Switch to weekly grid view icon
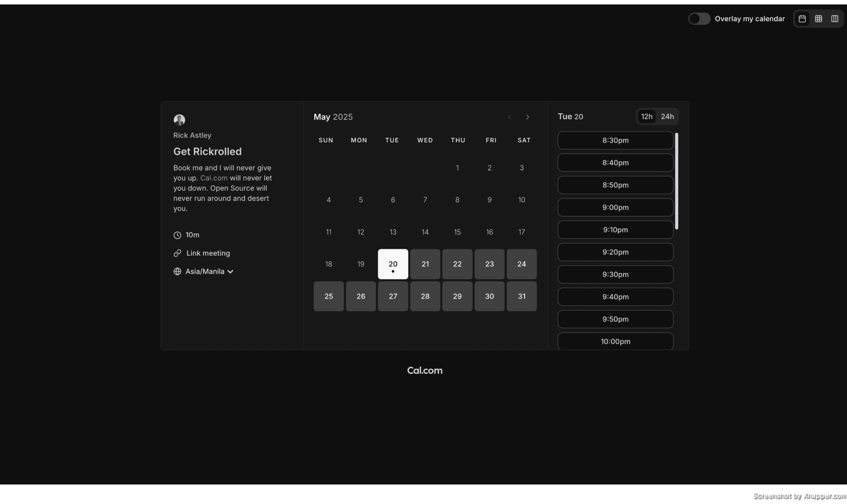Image resolution: width=847 pixels, height=504 pixels. (x=819, y=19)
